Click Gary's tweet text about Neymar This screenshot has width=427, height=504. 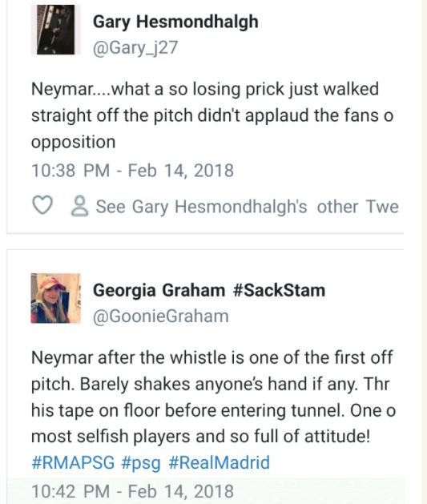(x=212, y=115)
